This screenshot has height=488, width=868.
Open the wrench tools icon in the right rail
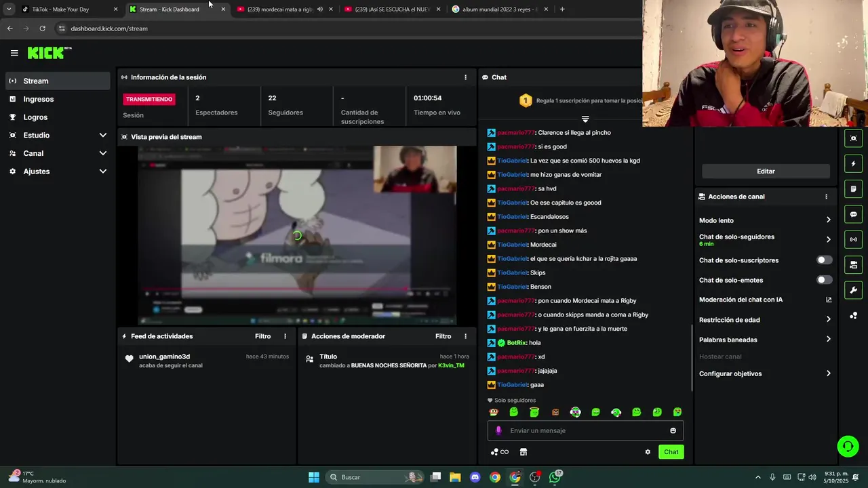[x=853, y=290]
